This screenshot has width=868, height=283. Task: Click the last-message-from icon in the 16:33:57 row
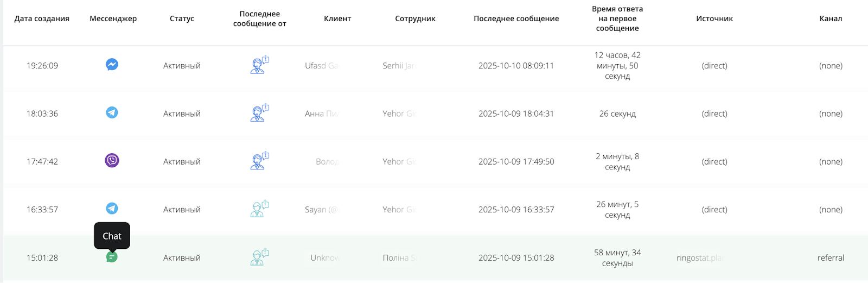tap(259, 209)
